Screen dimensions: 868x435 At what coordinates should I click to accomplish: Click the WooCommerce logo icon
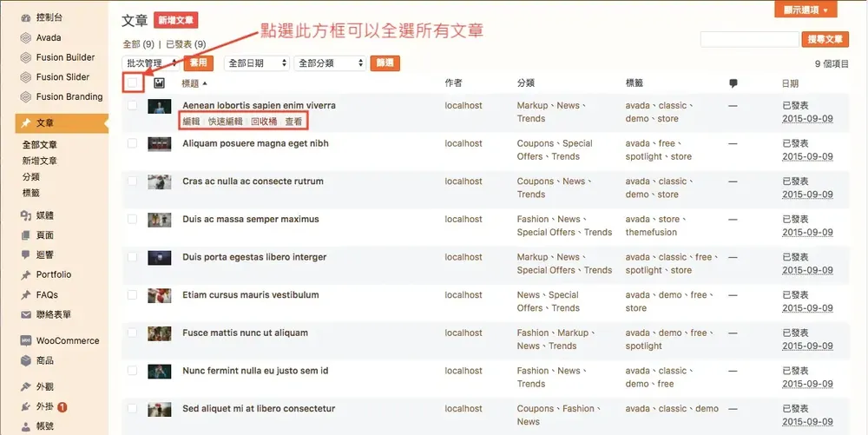tap(25, 340)
